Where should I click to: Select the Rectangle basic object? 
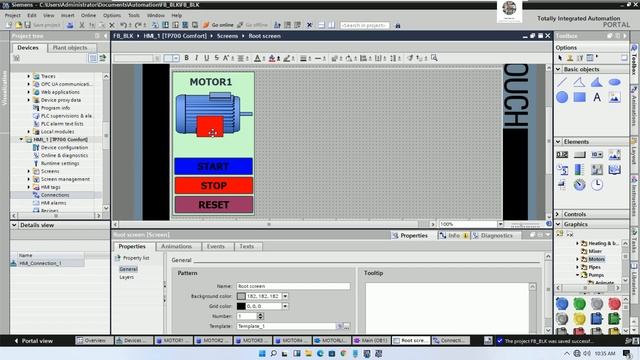pos(579,97)
